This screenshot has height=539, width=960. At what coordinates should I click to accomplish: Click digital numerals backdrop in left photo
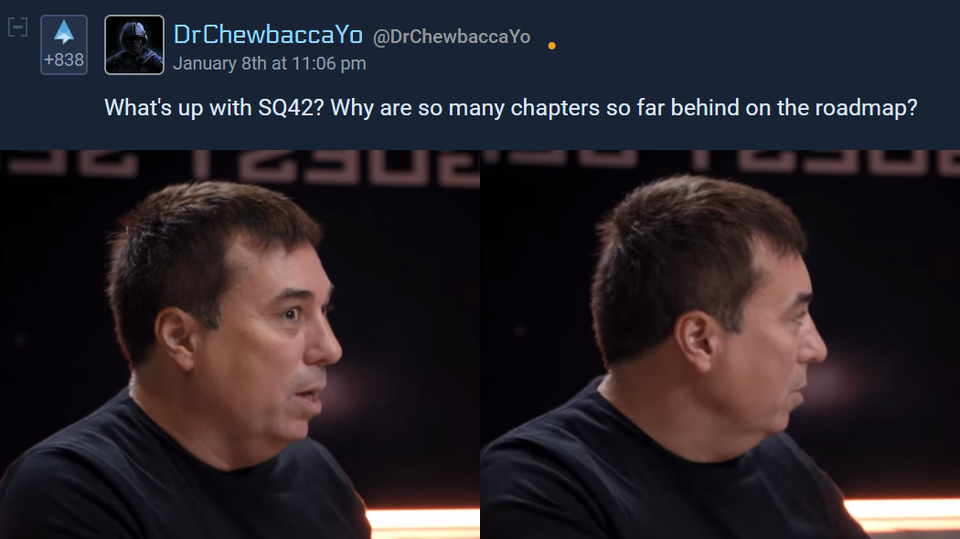coord(240,165)
